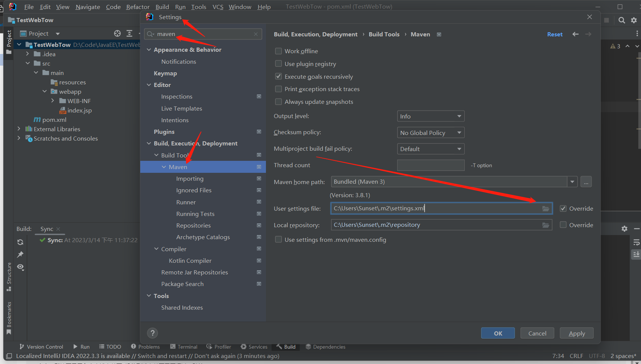
Task: Open the Settings help question mark button
Action: [152, 333]
